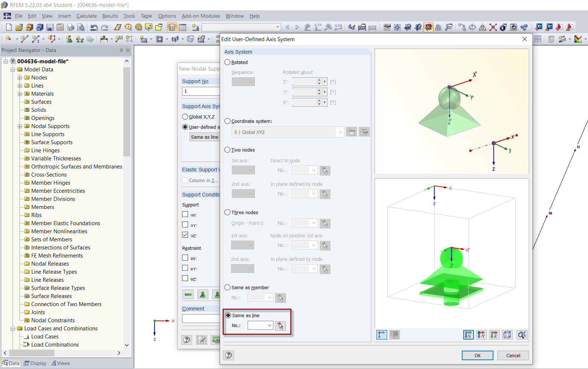This screenshot has width=588, height=369.
Task: Enable the ux support checkbox
Action: coord(185,214)
